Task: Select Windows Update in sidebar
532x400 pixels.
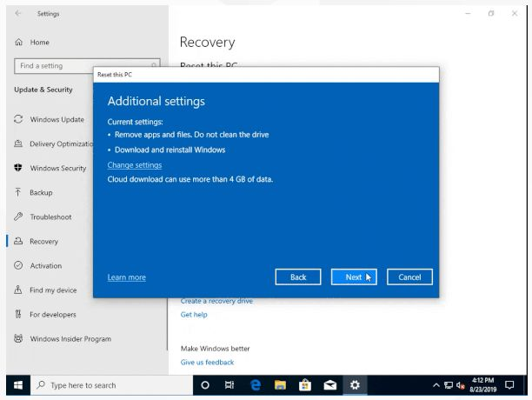Action: (x=57, y=119)
